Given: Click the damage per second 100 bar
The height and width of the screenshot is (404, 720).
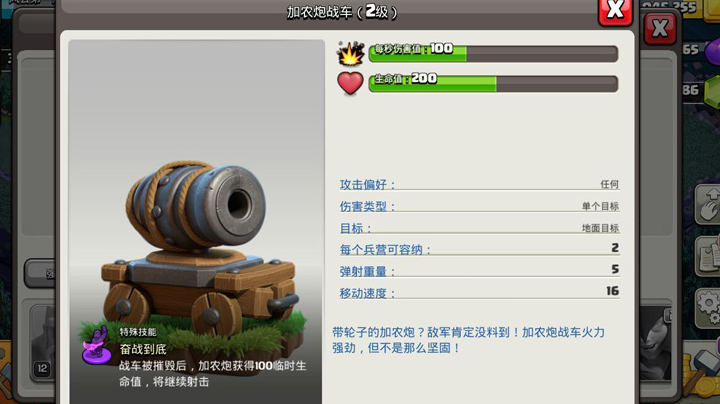Looking at the screenshot, I should coord(494,53).
